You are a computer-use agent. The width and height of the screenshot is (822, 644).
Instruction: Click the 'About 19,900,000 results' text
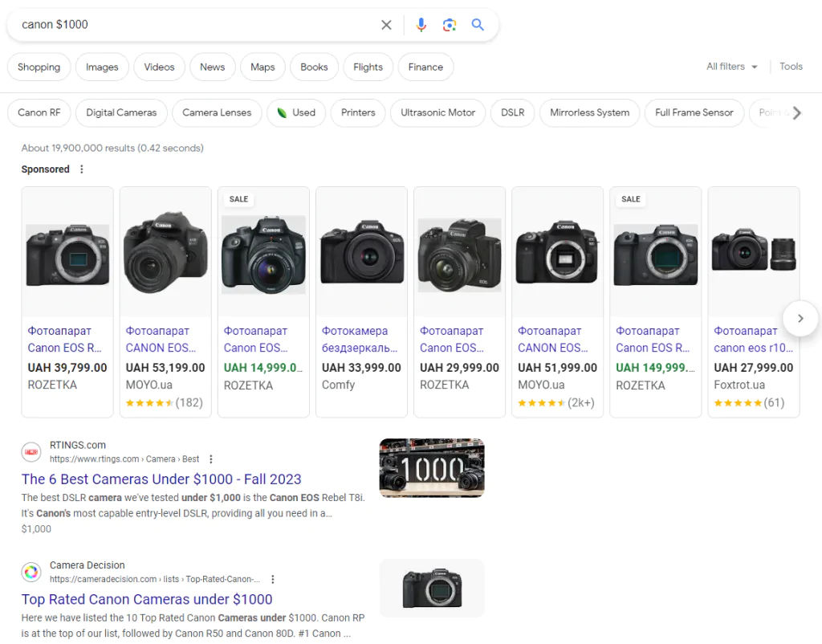pos(112,149)
